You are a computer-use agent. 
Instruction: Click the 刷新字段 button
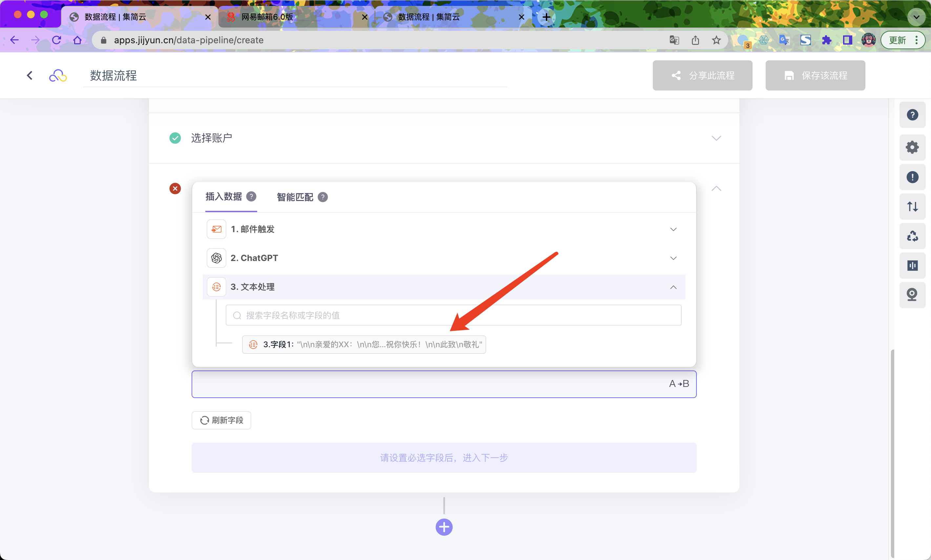[x=221, y=420]
